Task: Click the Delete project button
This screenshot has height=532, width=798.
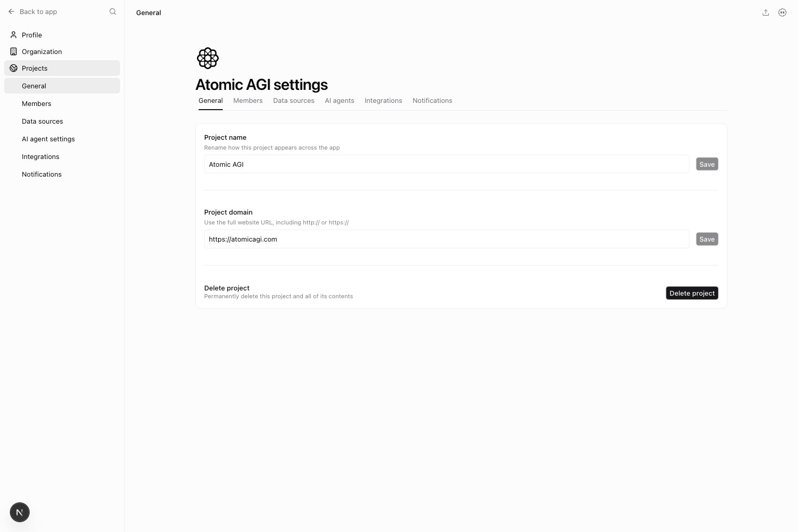Action: [x=692, y=293]
